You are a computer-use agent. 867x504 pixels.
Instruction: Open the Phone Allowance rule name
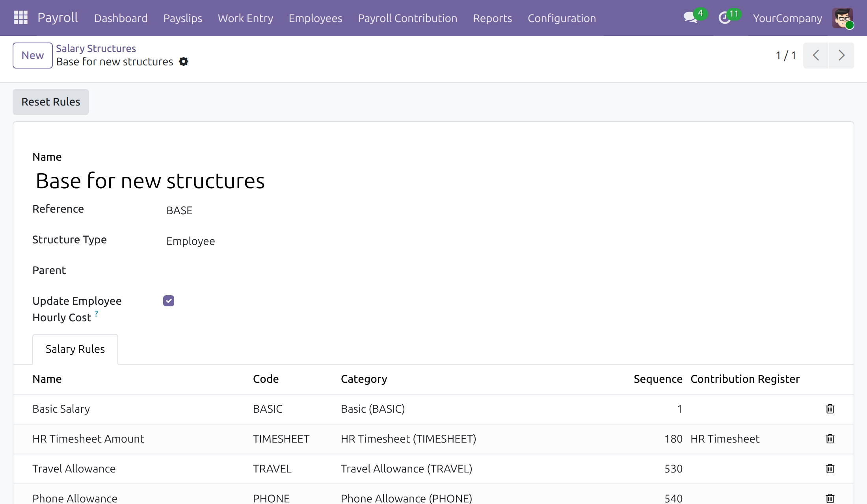tap(75, 498)
